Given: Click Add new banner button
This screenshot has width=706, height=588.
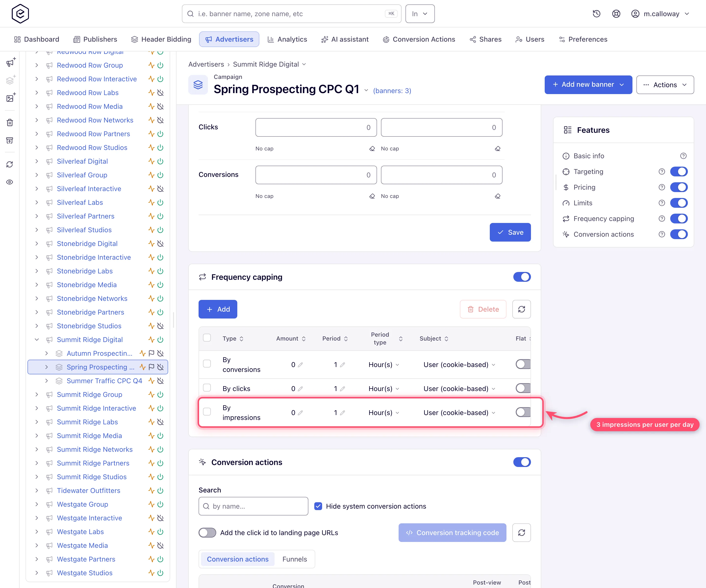Looking at the screenshot, I should [588, 85].
